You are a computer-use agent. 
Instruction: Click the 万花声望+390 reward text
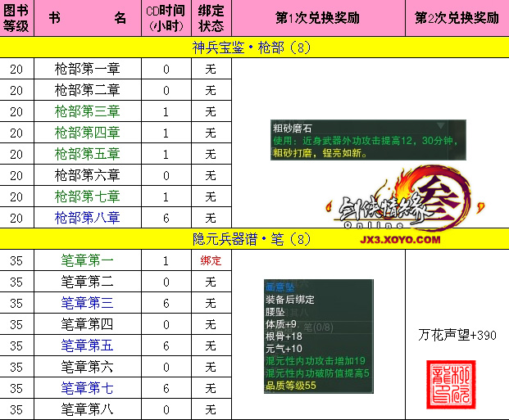pyautogui.click(x=457, y=335)
